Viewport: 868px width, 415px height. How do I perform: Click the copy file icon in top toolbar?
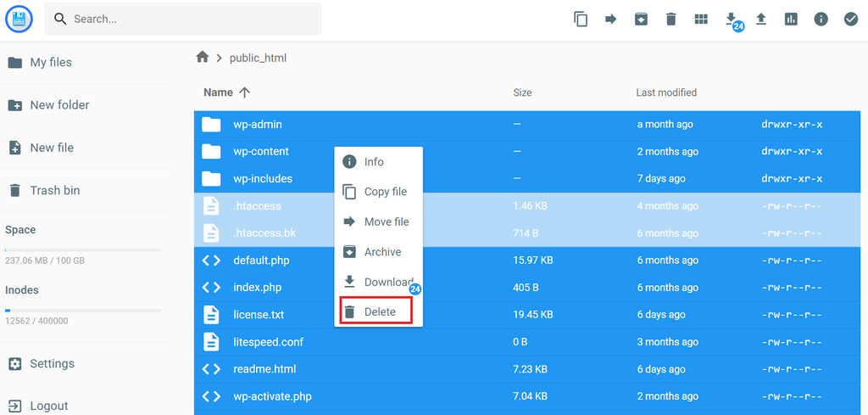point(581,19)
